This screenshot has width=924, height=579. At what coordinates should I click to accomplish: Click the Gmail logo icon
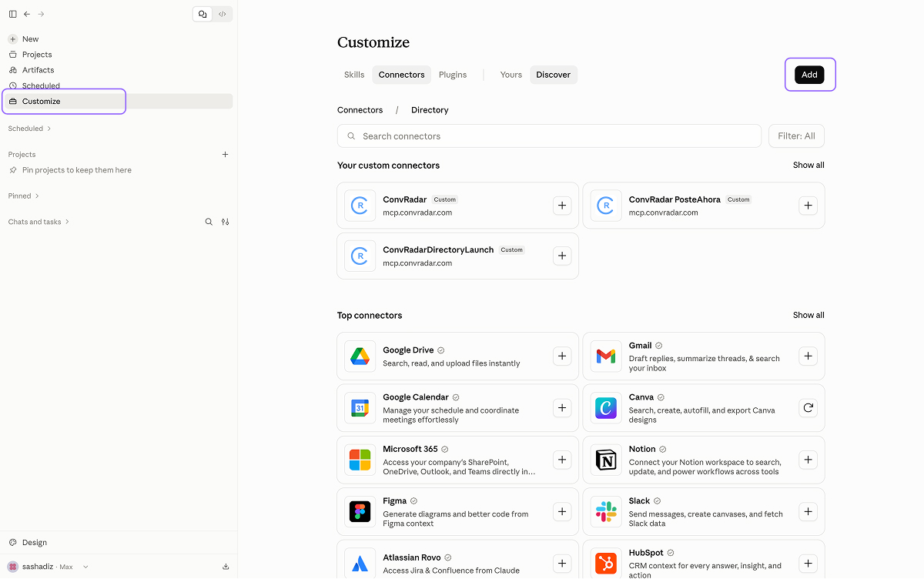[x=606, y=356]
